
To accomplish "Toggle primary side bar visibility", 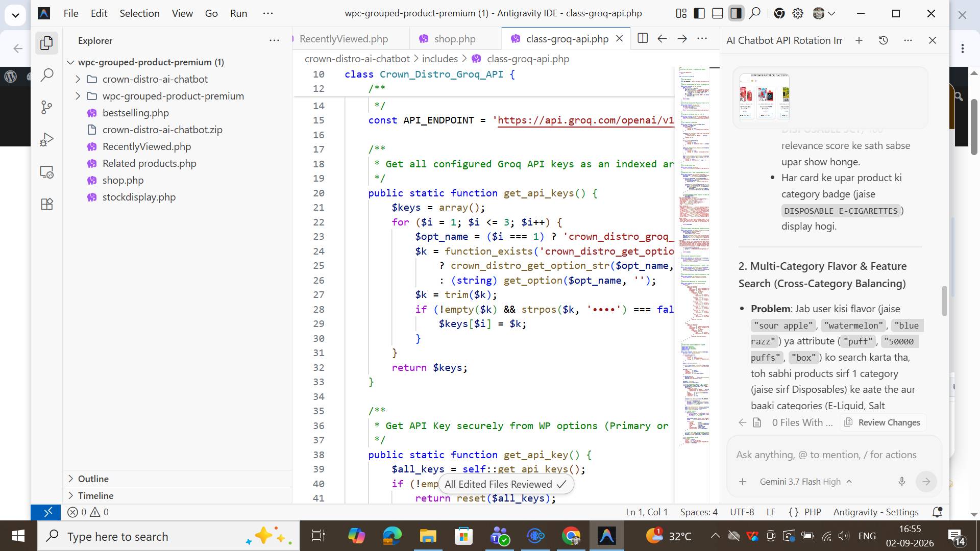I will point(699,13).
